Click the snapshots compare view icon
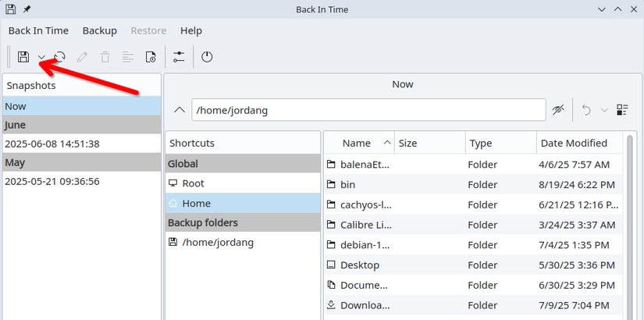Screen dimensions: 644x320 click(622, 110)
